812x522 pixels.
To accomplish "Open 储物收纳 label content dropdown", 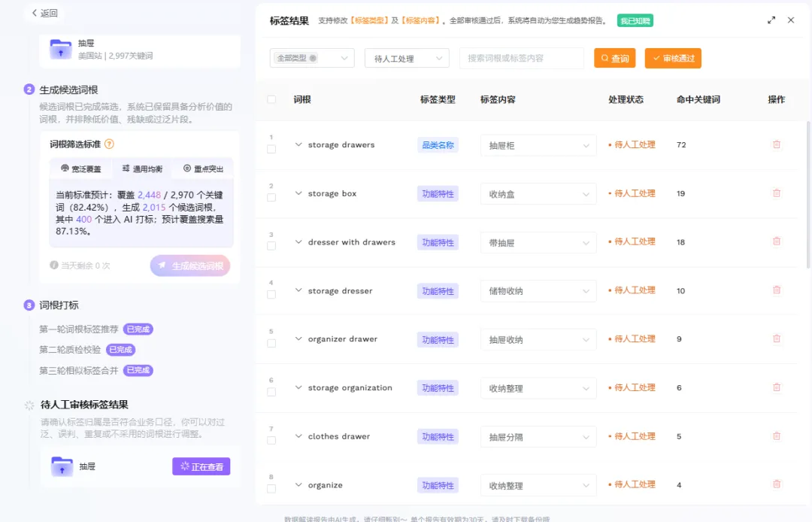I will pos(538,291).
